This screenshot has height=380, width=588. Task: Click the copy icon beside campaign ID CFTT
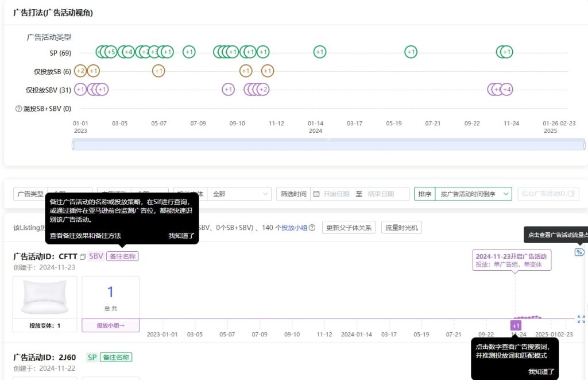pyautogui.click(x=83, y=256)
